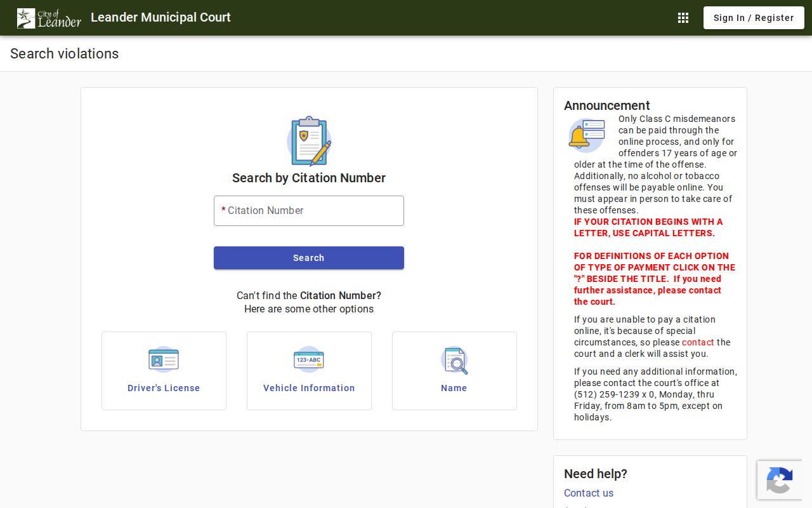Click the Leander Municipal Court title
The width and height of the screenshot is (812, 508).
[x=160, y=17]
